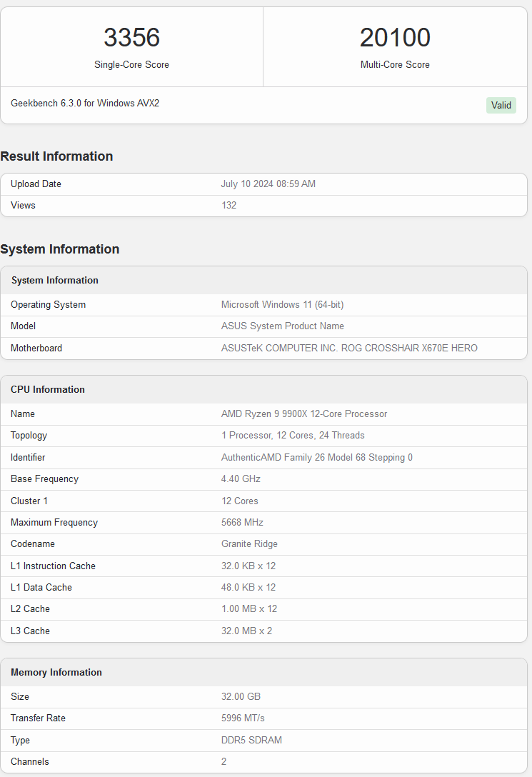Viewport: 532px width, 777px height.
Task: Click the memory Type label
Action: pos(20,741)
